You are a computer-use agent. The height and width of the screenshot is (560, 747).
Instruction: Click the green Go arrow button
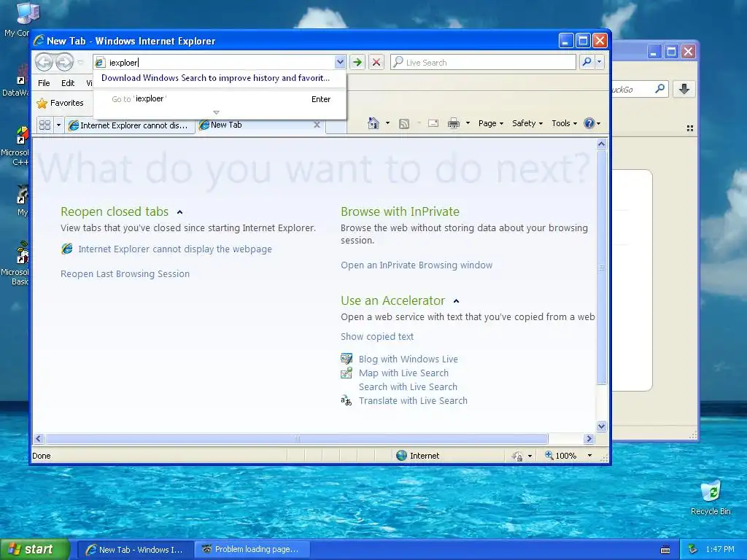(x=357, y=63)
